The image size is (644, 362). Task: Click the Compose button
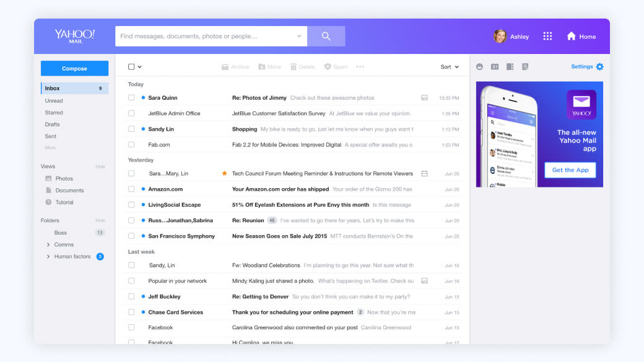tap(75, 69)
